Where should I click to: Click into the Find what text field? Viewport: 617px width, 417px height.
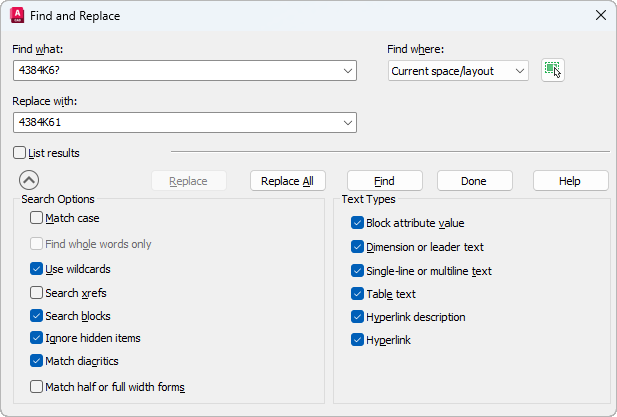(x=175, y=71)
